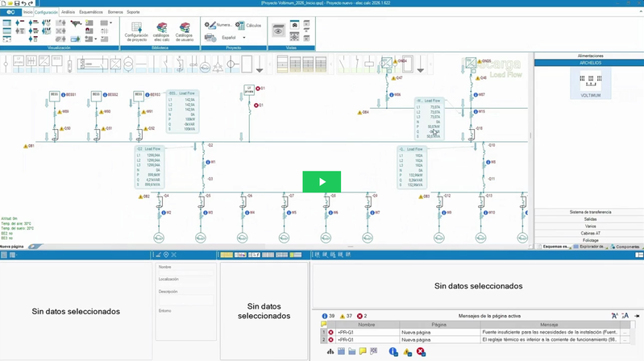Select the ground arrow symbol in palette

pos(260,65)
